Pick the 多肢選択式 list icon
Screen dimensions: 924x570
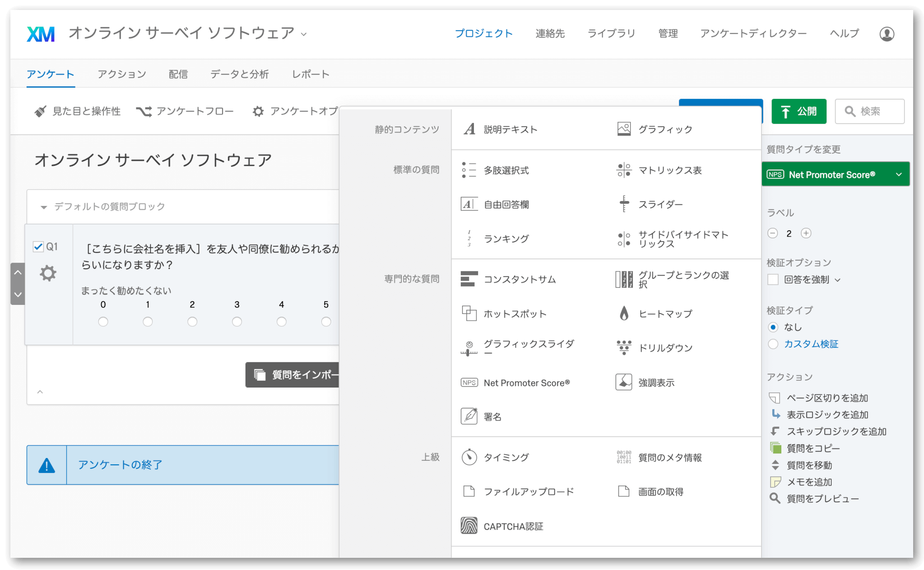469,170
